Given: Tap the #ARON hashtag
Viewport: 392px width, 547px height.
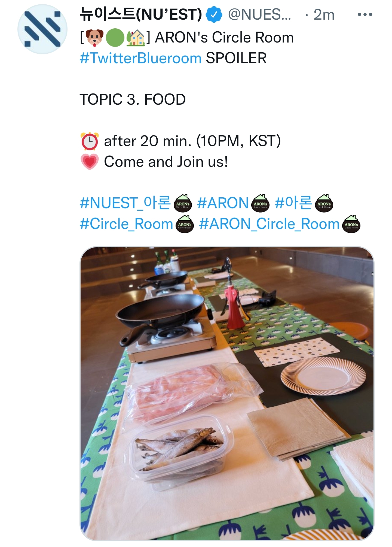Looking at the screenshot, I should coord(223,203).
